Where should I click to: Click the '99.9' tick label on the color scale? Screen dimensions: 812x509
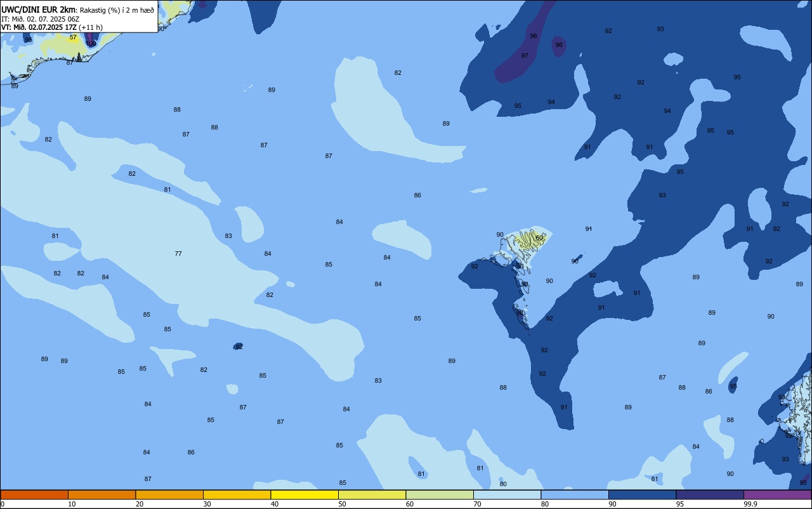coord(750,504)
